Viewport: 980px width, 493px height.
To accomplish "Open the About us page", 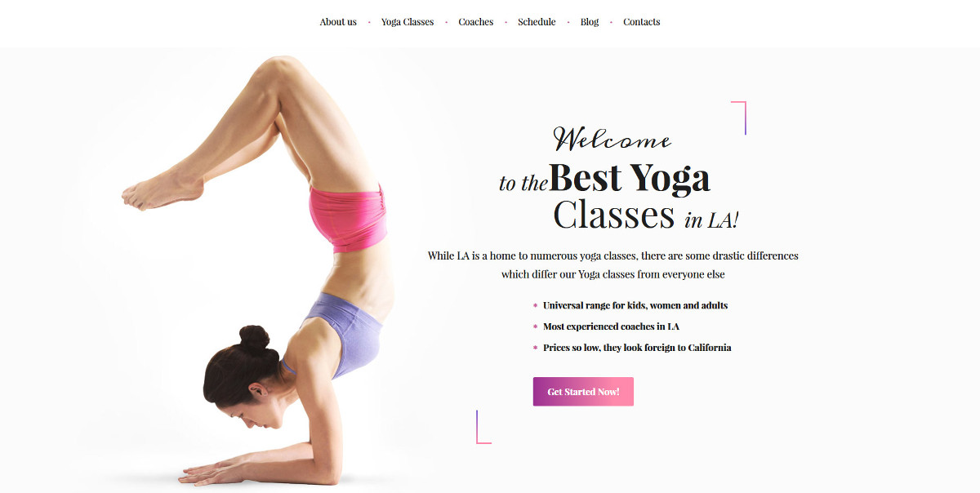I will click(338, 22).
